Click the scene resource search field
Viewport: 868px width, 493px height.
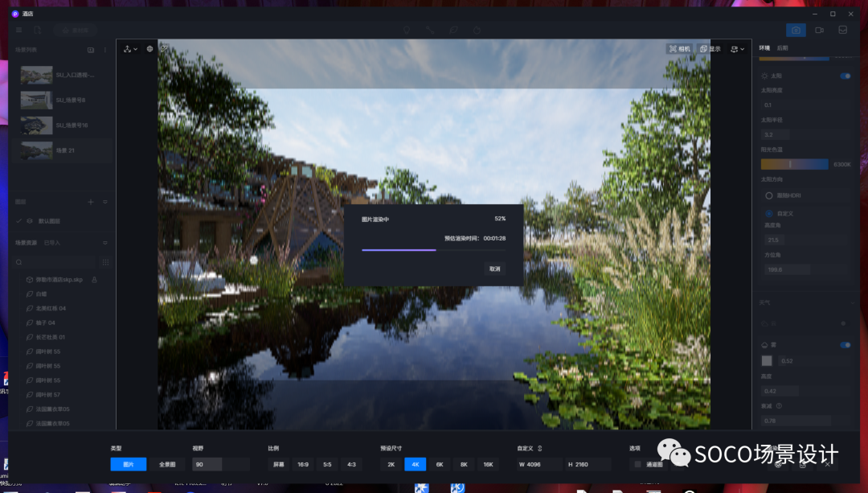55,262
